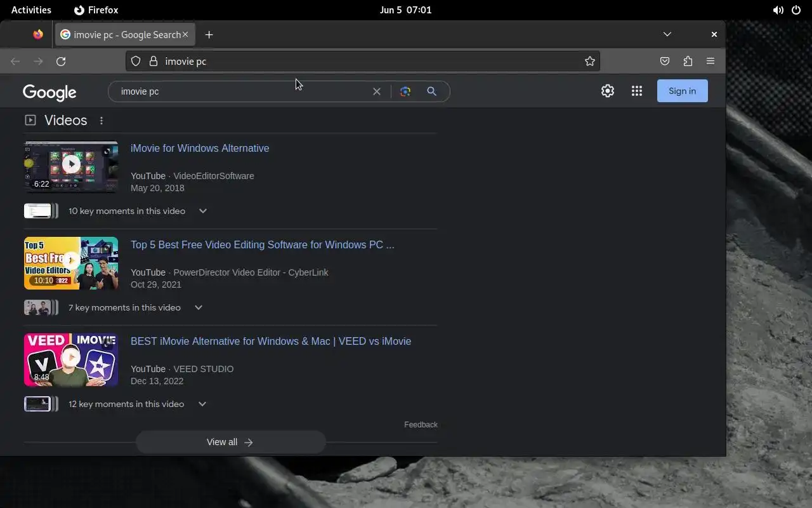Click the date Oct 29, 2021
This screenshot has width=812, height=508.
[x=156, y=284]
